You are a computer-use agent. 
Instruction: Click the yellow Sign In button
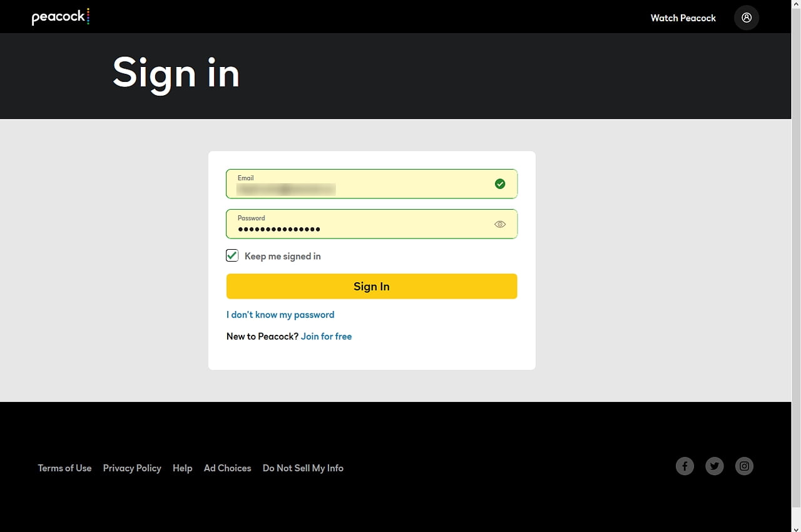[x=372, y=286]
